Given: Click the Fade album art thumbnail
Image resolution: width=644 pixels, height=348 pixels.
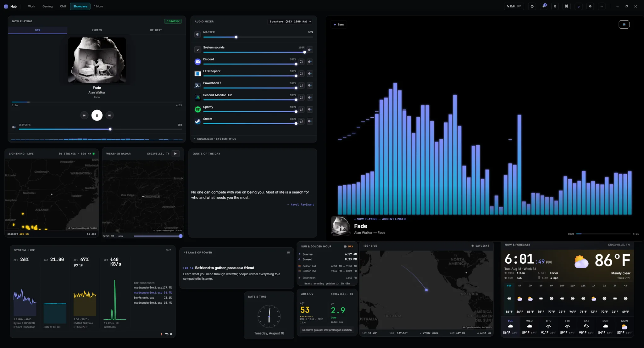Looking at the screenshot, I should click(97, 60).
